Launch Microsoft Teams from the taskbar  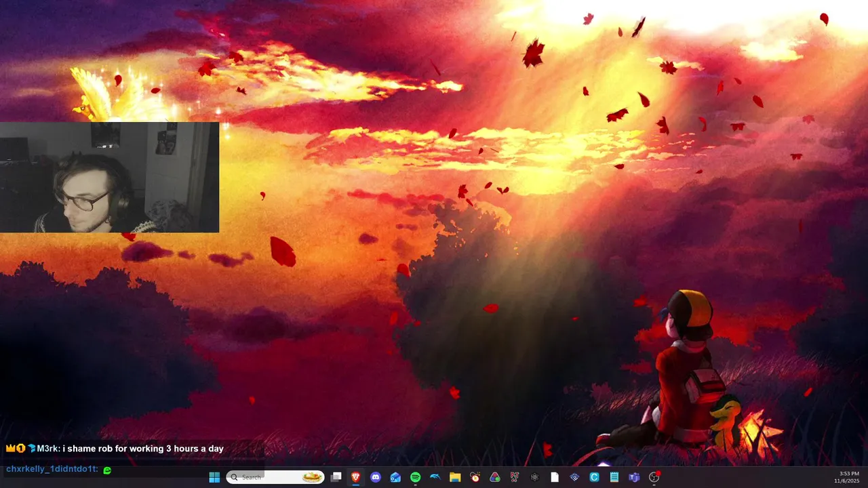pos(634,477)
